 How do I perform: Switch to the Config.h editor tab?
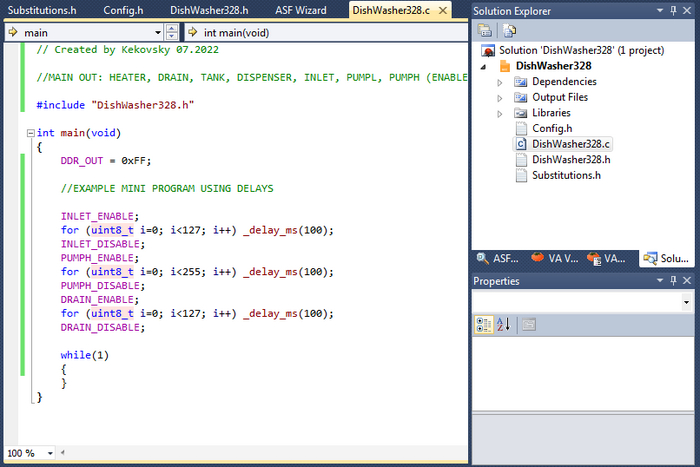[x=126, y=10]
